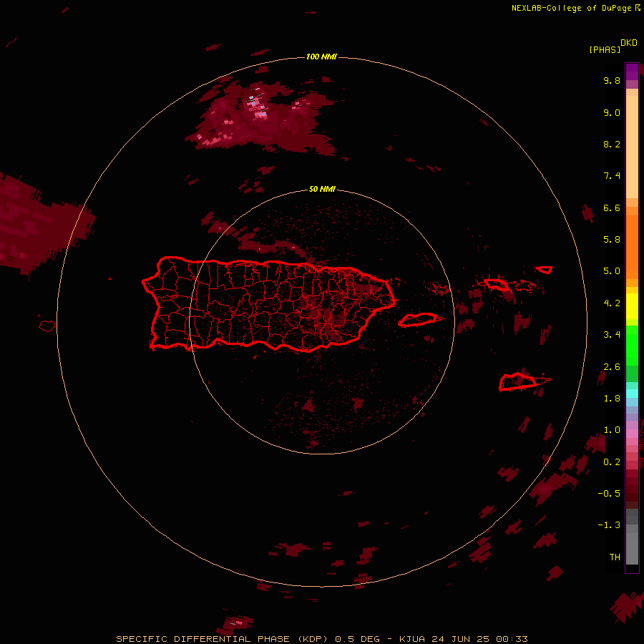Select the 9.0 color scale label
644x644 pixels.
[612, 112]
